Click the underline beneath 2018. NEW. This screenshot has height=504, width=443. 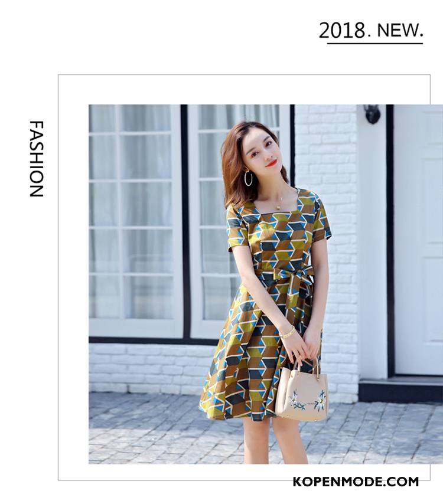click(x=375, y=42)
